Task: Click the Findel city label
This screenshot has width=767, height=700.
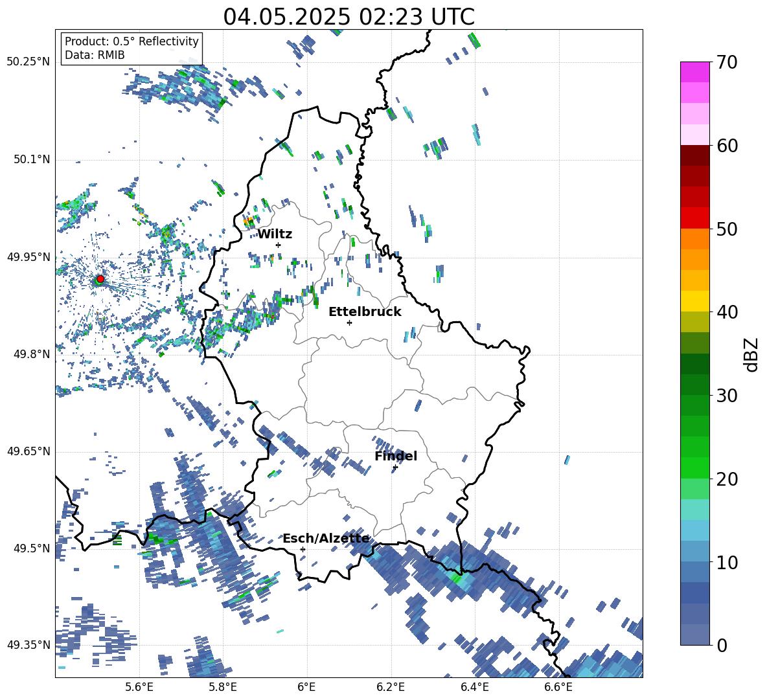Action: click(x=396, y=456)
